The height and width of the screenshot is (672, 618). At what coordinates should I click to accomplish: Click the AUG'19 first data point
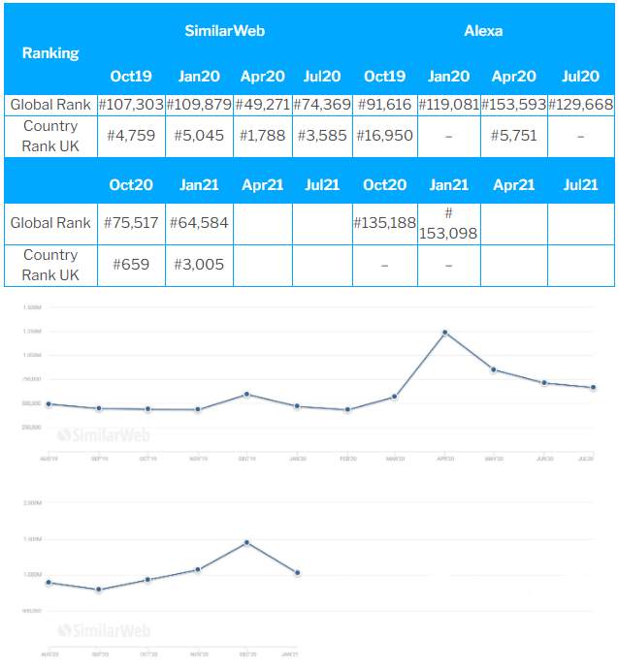click(49, 403)
